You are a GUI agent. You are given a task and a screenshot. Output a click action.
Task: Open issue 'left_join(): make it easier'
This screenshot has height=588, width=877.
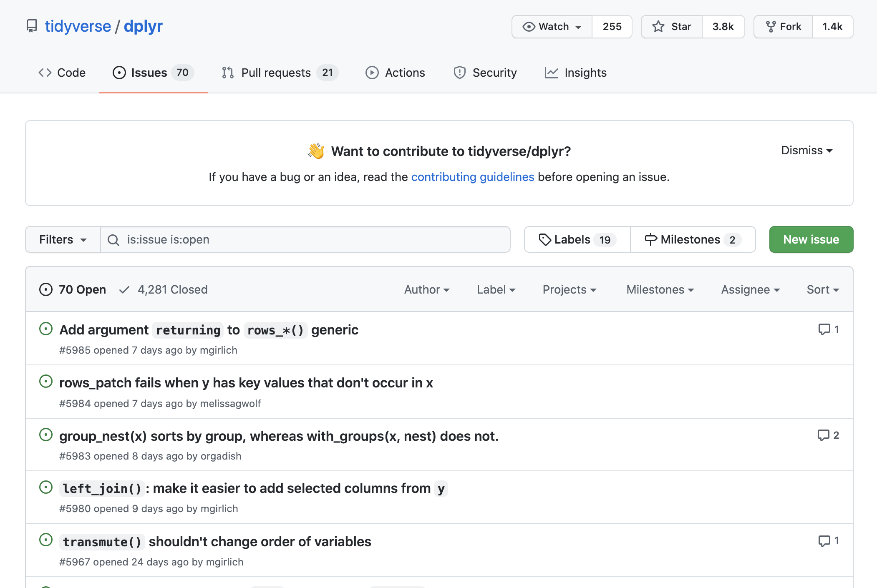coord(254,488)
